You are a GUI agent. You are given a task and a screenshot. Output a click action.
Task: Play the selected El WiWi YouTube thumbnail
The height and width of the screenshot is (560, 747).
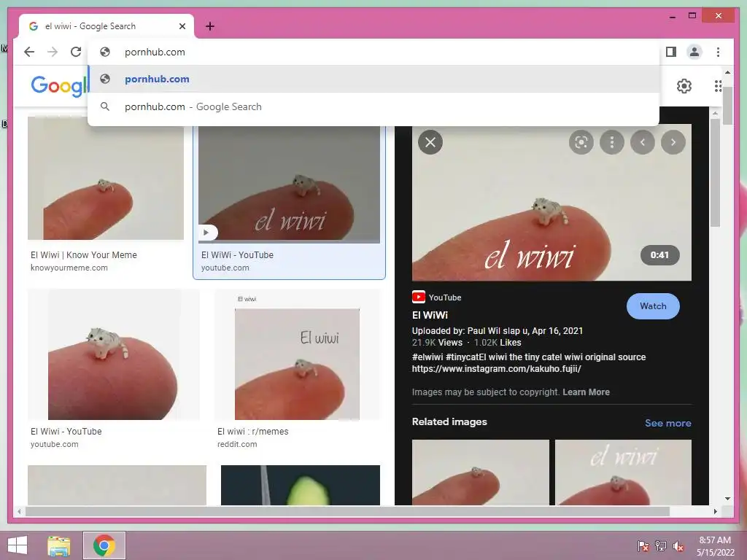pyautogui.click(x=289, y=184)
